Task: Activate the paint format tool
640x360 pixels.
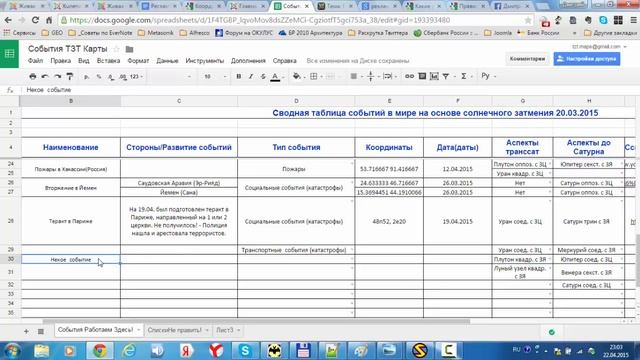Action: pos(70,76)
